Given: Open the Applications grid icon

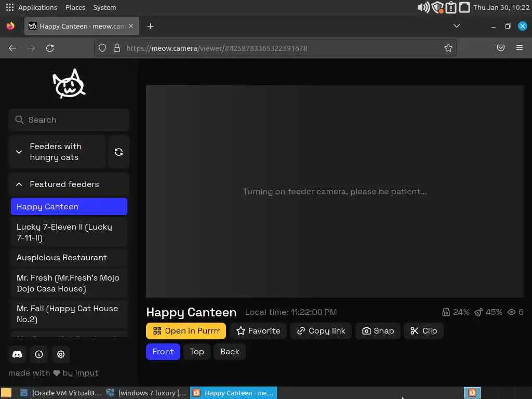Looking at the screenshot, I should [x=9, y=7].
